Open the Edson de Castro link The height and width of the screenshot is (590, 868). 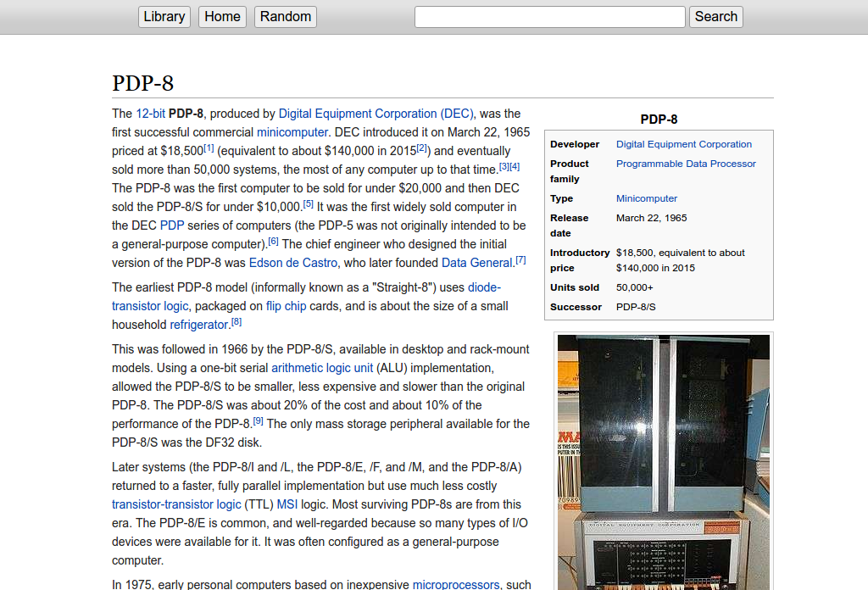coord(292,263)
